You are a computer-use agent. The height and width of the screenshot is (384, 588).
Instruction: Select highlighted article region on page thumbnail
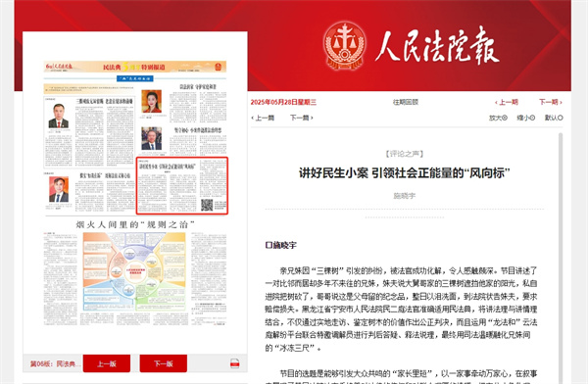pos(182,185)
